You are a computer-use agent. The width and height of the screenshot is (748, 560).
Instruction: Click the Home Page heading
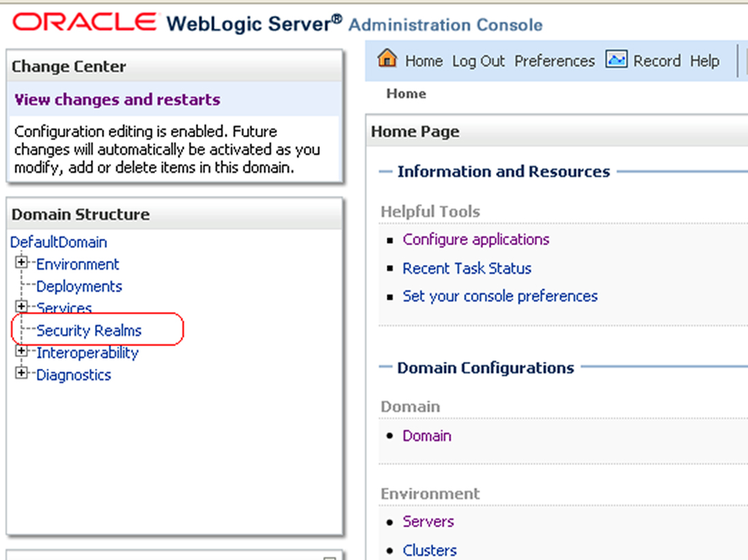pyautogui.click(x=415, y=132)
